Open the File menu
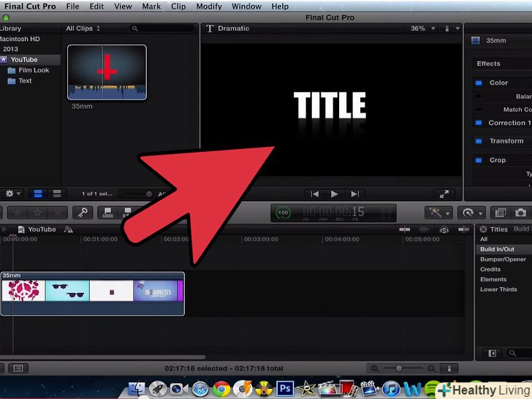The image size is (532, 399). (72, 6)
